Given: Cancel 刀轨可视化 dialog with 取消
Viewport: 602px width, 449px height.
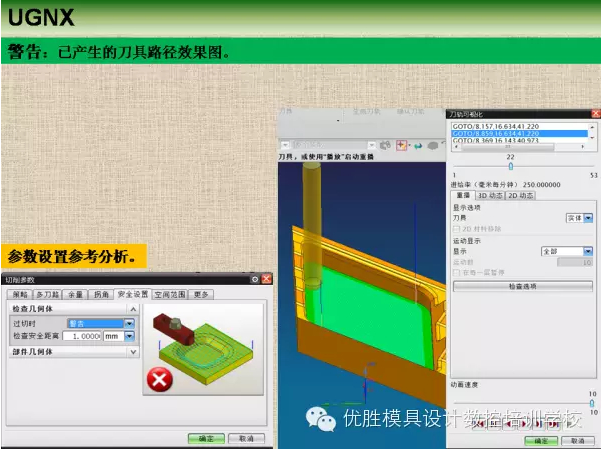Looking at the screenshot, I should (x=578, y=441).
